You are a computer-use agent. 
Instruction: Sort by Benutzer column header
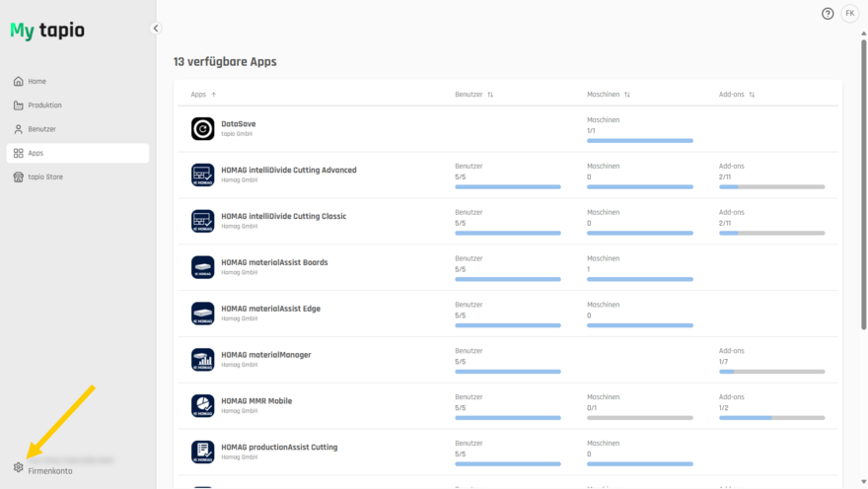(473, 95)
